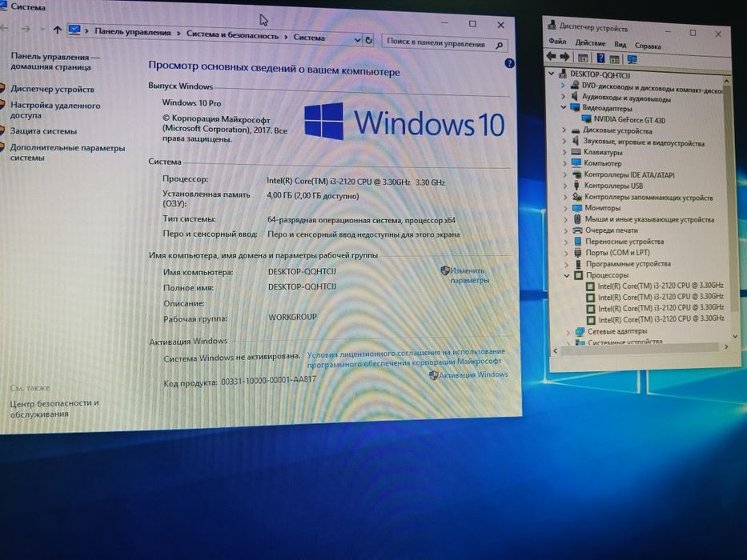Go to Система и безопасность breadcrumb
Viewport: 747px width, 560px height.
tap(232, 34)
